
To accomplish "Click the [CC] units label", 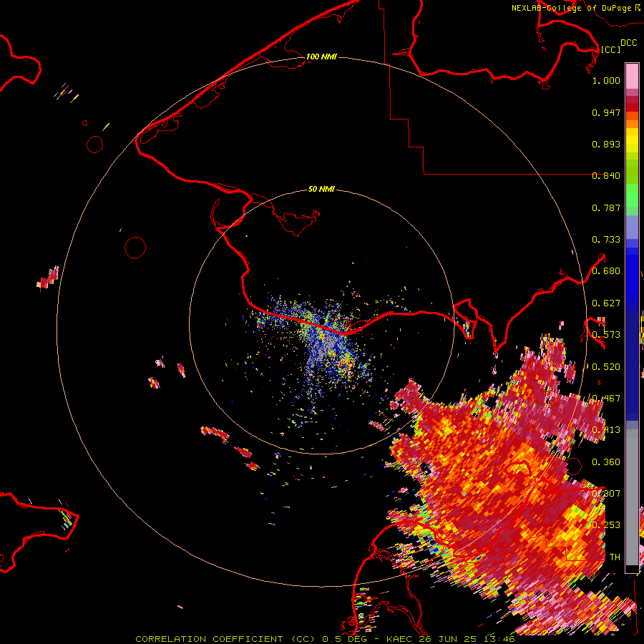I will point(610,49).
